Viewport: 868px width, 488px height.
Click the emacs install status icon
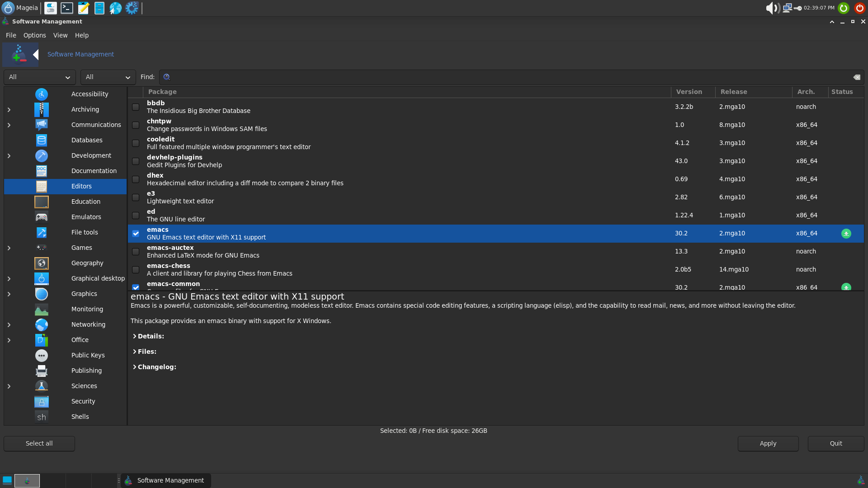click(846, 234)
